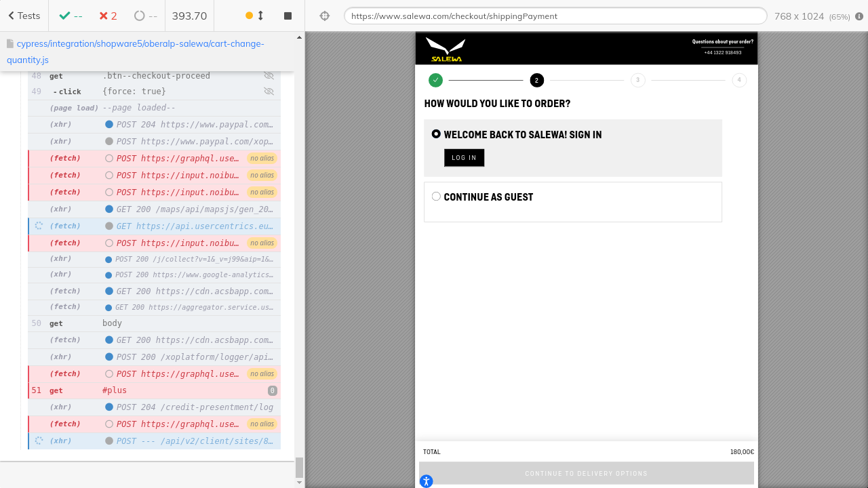This screenshot has height=488, width=868.
Task: Toggle auto-scrolling indicator in the test runner
Action: [254, 16]
